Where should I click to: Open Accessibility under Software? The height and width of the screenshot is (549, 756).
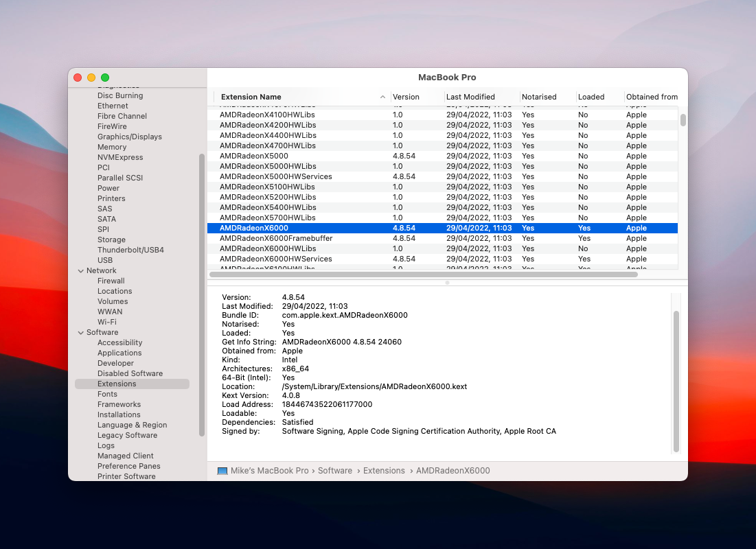[x=120, y=342]
